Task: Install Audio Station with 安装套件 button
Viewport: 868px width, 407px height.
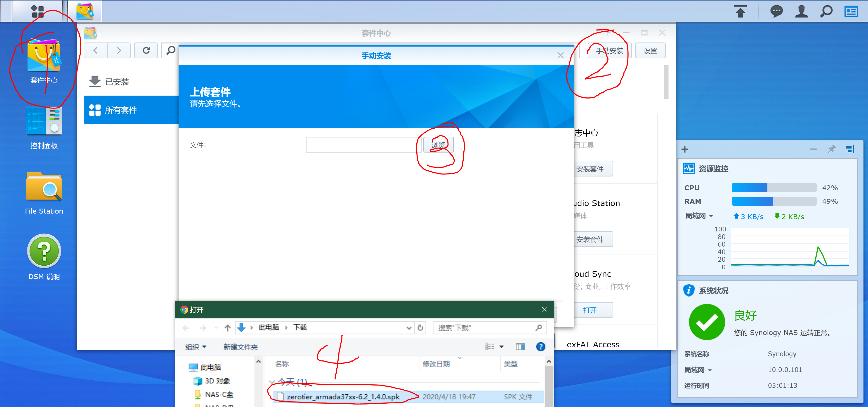Action: pyautogui.click(x=593, y=239)
